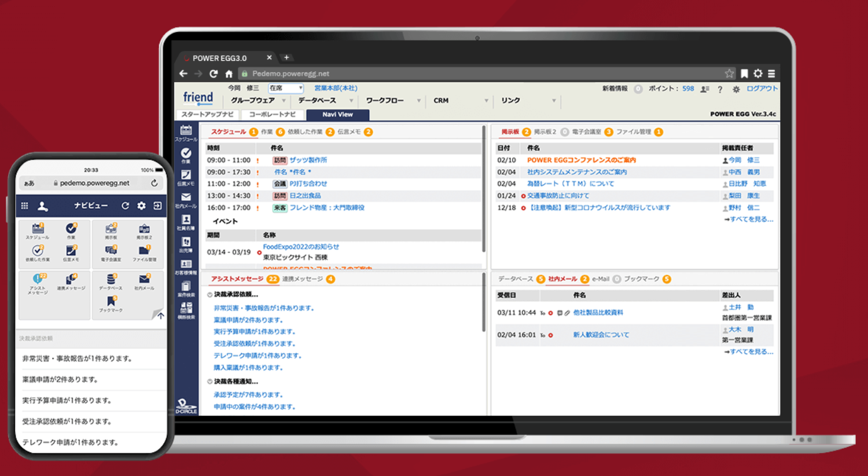Click the 作業 checkmark icon in sidebar
The image size is (868, 476).
click(x=186, y=154)
